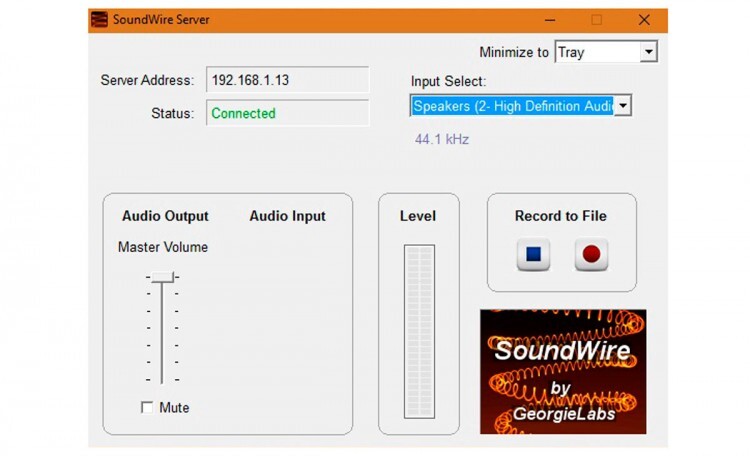Click the Audio Output heading

point(165,216)
